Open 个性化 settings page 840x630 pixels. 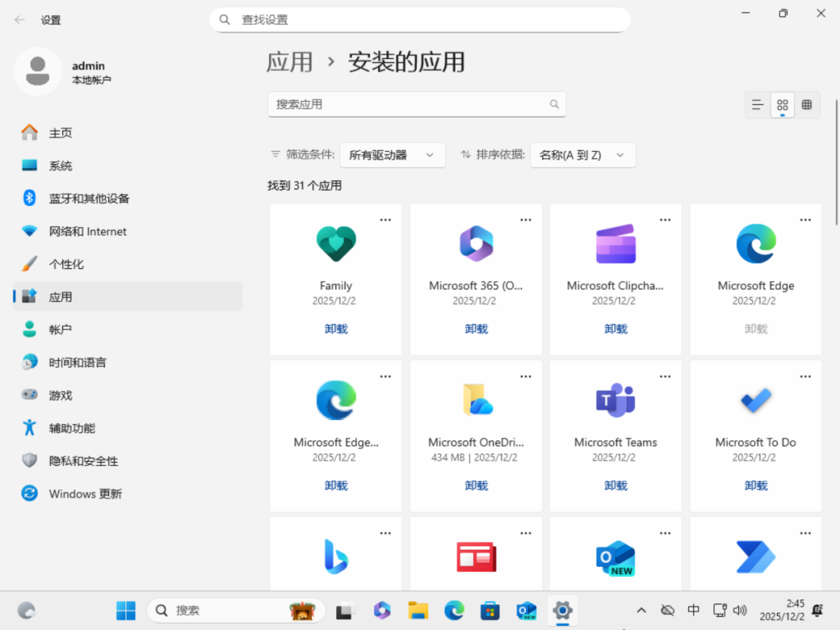click(x=128, y=264)
